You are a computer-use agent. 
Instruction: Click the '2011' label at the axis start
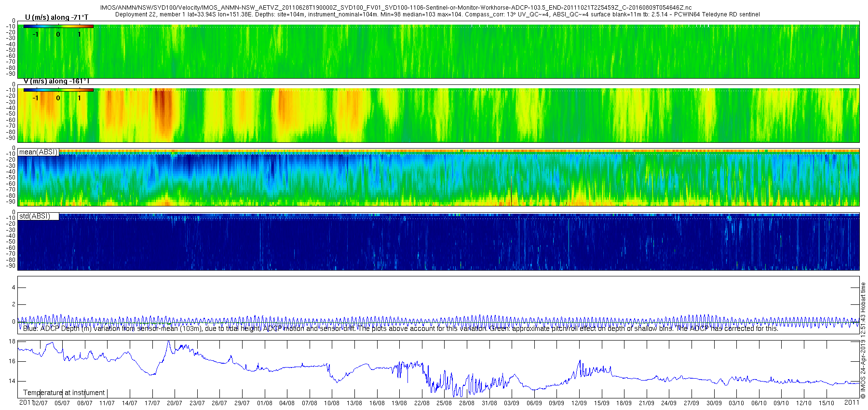click(26, 402)
